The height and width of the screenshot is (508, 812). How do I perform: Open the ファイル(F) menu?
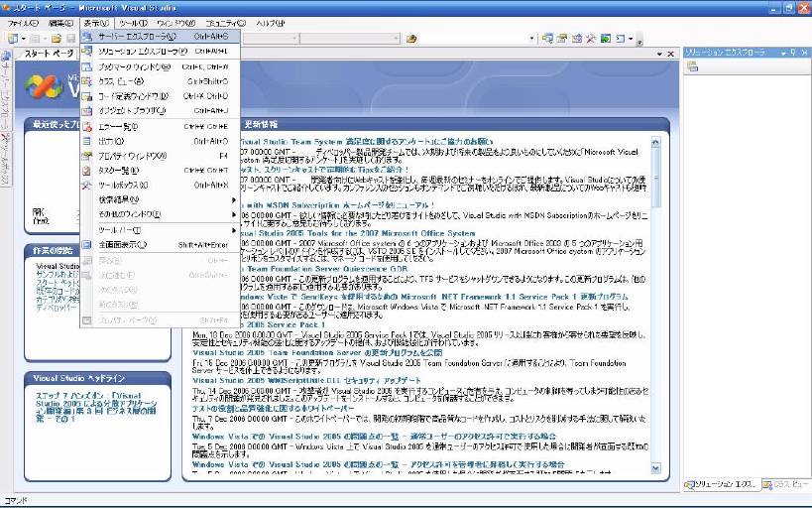22,24
